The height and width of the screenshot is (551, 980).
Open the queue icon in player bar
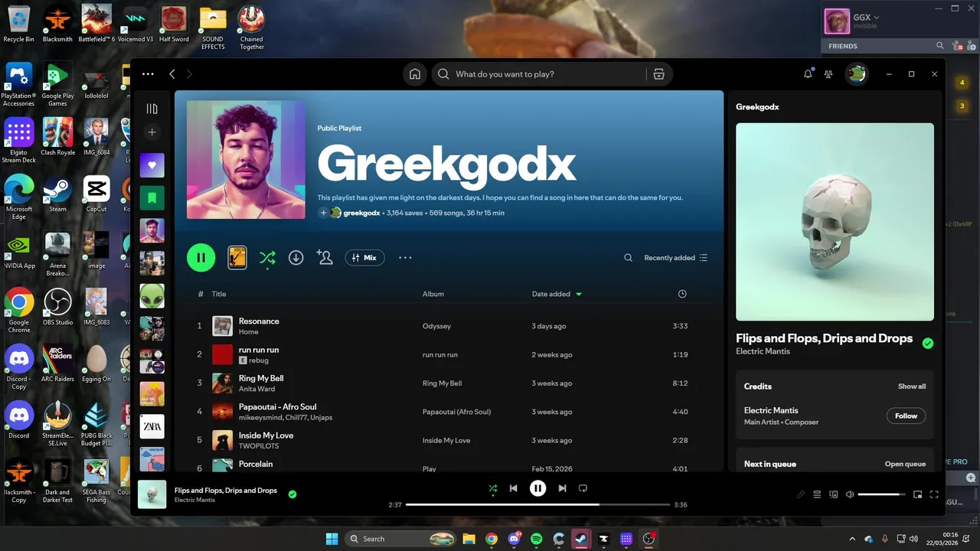[x=817, y=494]
